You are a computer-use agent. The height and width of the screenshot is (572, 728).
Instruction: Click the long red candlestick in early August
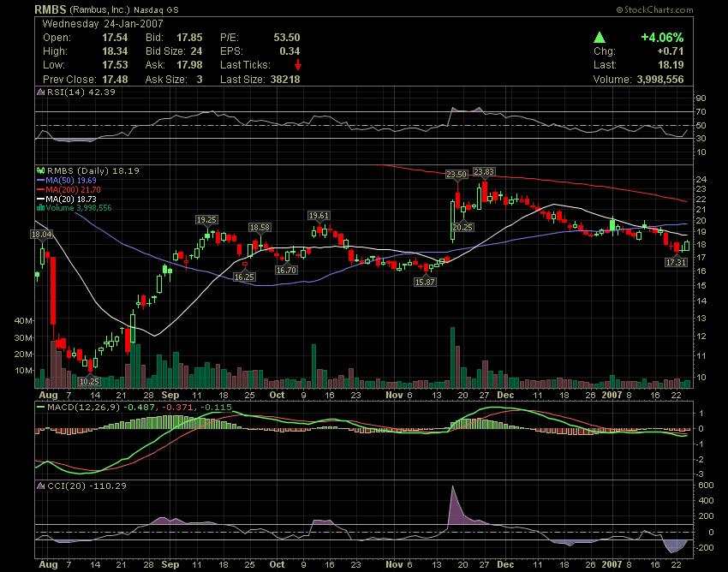[x=53, y=290]
